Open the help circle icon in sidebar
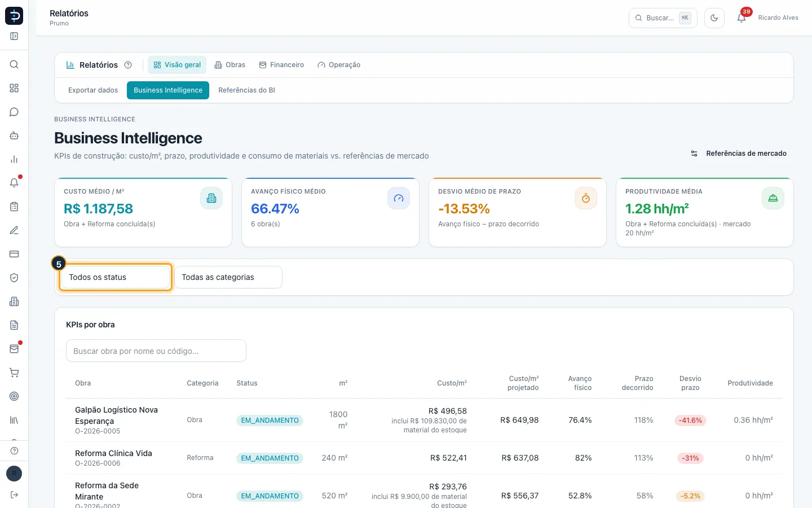 click(x=14, y=450)
